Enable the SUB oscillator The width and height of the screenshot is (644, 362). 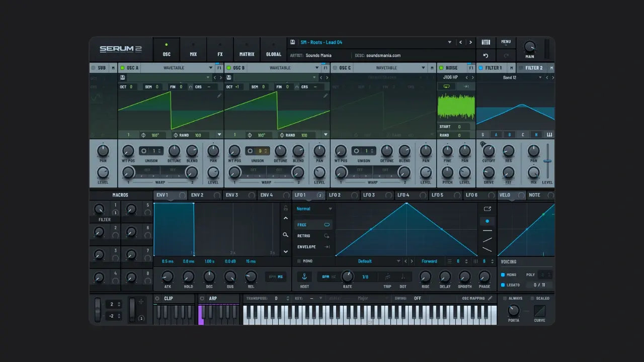[93, 68]
